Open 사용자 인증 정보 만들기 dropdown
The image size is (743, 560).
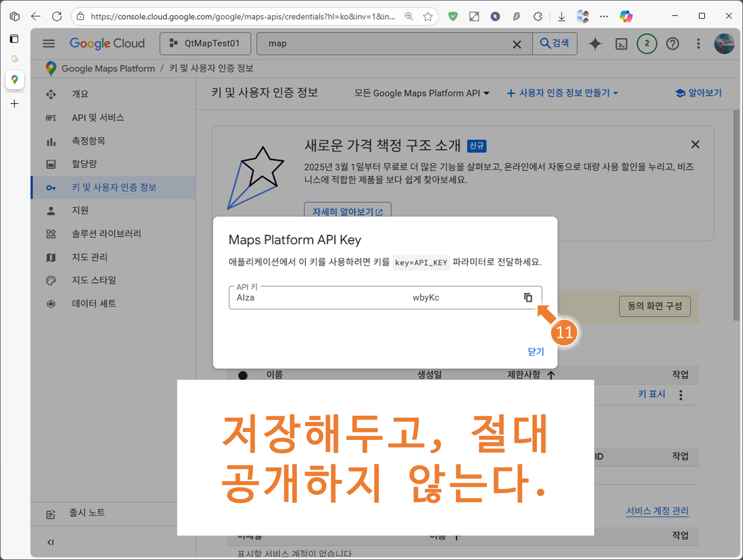[x=562, y=93]
